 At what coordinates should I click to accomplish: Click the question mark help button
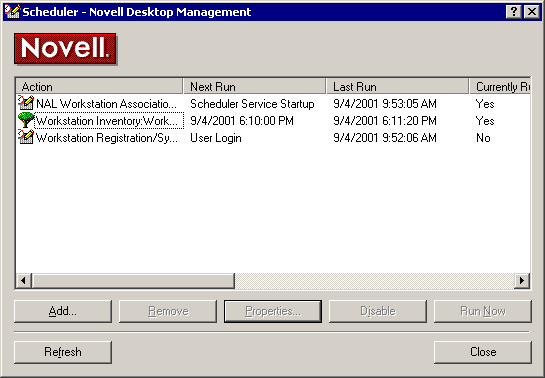(514, 12)
